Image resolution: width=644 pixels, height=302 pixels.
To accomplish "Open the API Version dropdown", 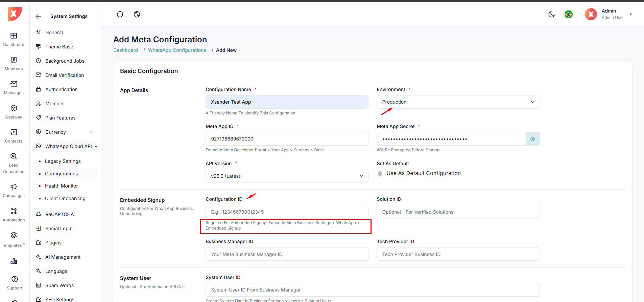I will click(287, 176).
